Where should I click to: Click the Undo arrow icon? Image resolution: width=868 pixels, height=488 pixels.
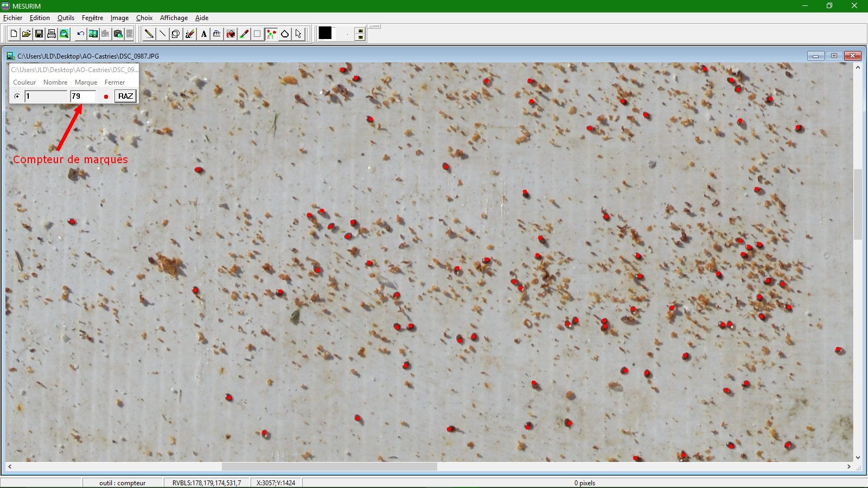click(80, 34)
